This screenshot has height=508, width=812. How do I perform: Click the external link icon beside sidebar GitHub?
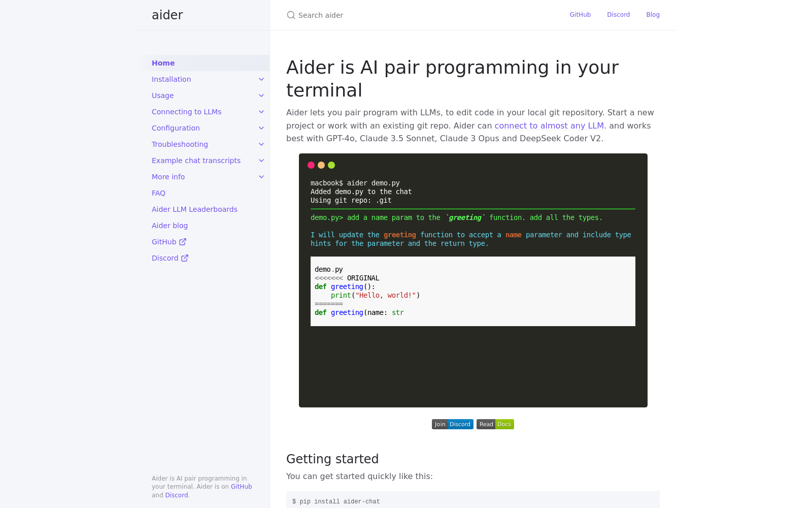[183, 242]
